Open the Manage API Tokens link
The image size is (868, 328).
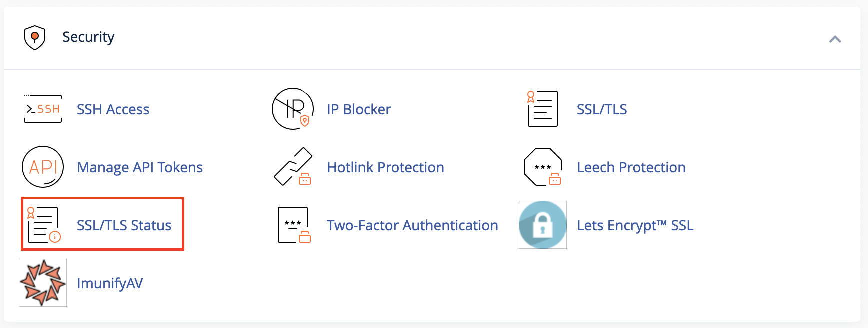tap(140, 167)
